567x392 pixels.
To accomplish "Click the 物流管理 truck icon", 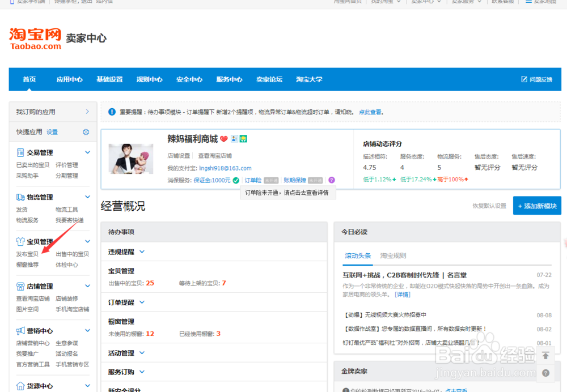I will tap(20, 197).
